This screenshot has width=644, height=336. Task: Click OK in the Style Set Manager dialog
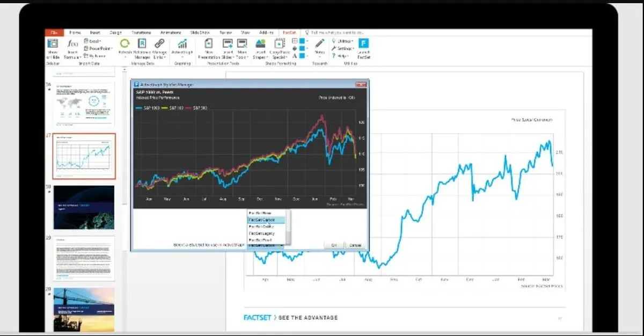pos(333,245)
